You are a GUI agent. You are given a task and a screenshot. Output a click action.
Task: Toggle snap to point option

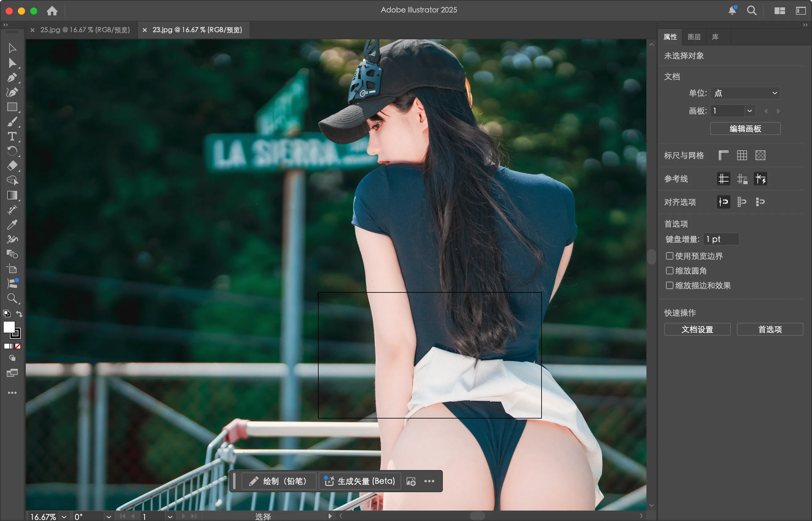click(x=723, y=202)
